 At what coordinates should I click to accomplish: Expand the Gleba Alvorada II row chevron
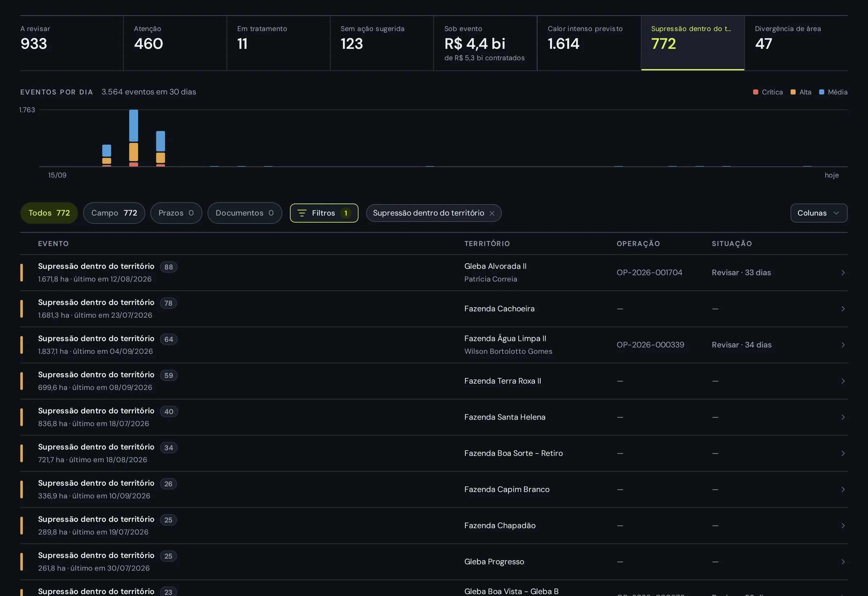pos(843,273)
